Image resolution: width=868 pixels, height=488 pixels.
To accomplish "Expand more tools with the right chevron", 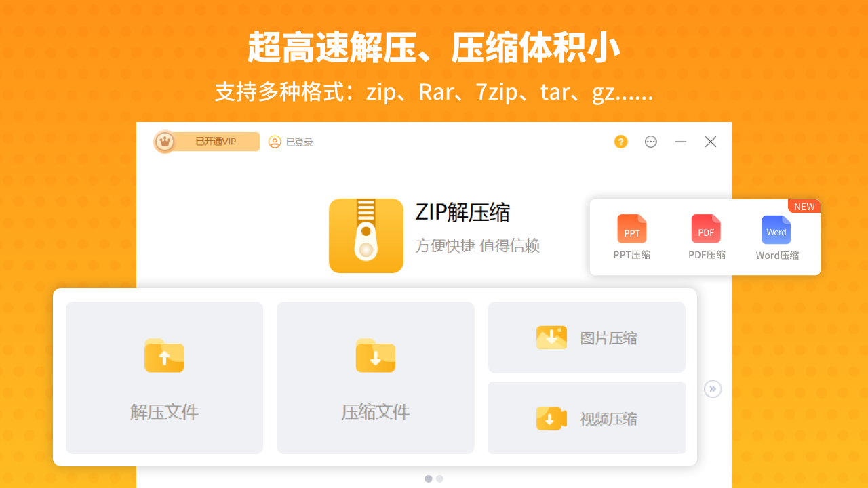I will [713, 388].
